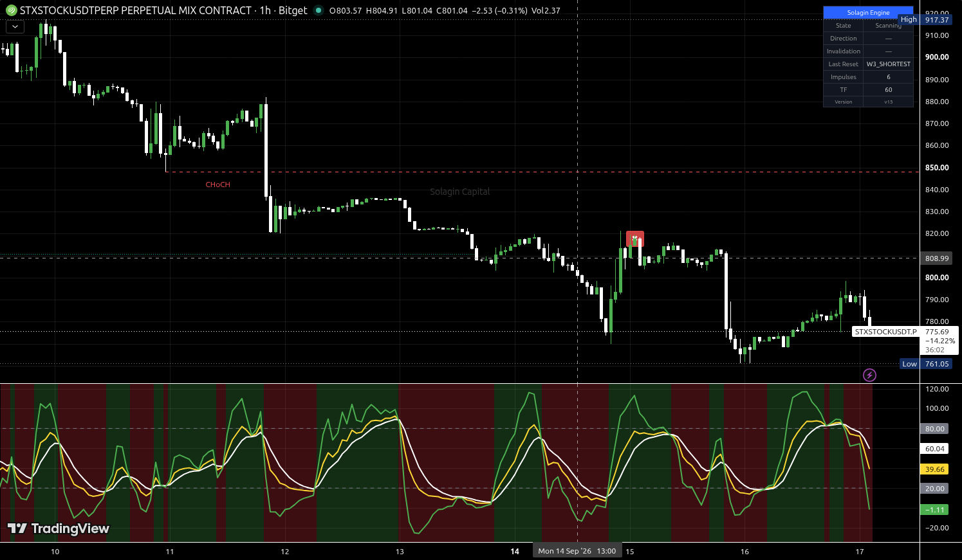Click 800.00 on the price axis
The height and width of the screenshot is (560, 962).
click(937, 278)
